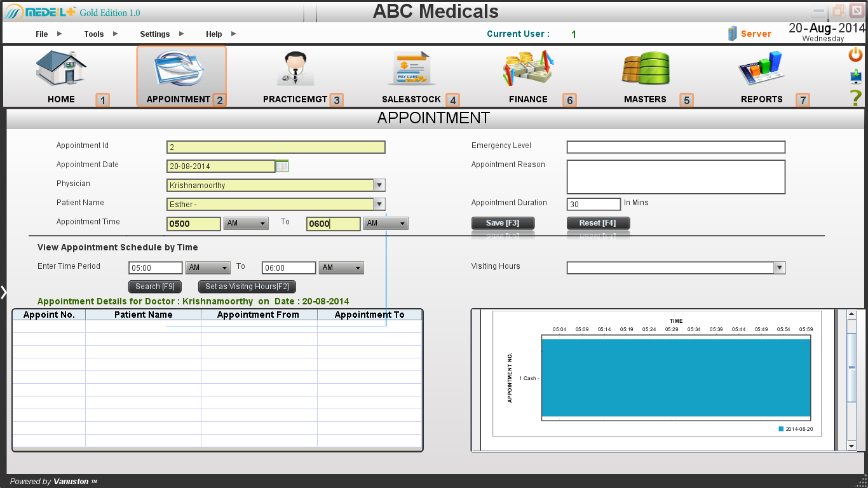Open the Reports chart icon
Image resolution: width=868 pixels, height=488 pixels.
(761, 69)
